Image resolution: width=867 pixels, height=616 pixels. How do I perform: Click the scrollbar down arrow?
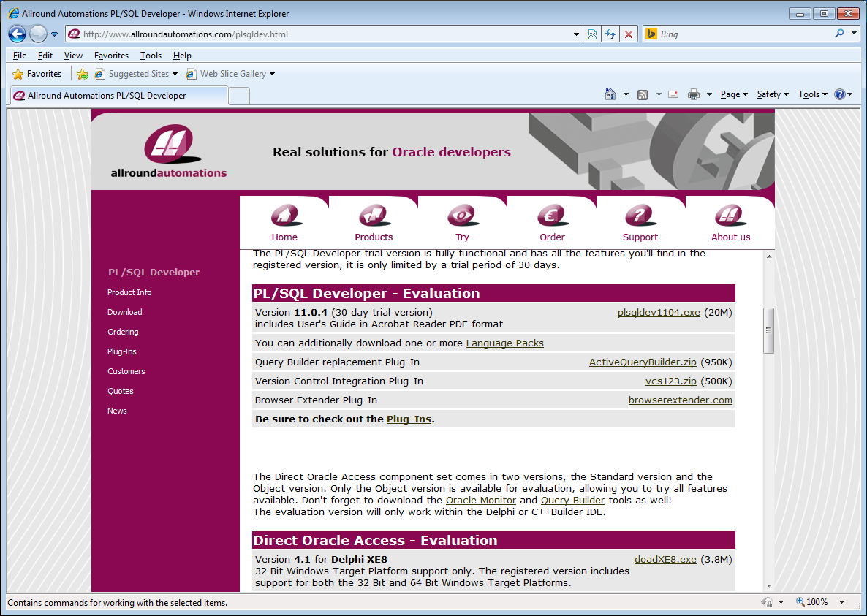coord(768,585)
